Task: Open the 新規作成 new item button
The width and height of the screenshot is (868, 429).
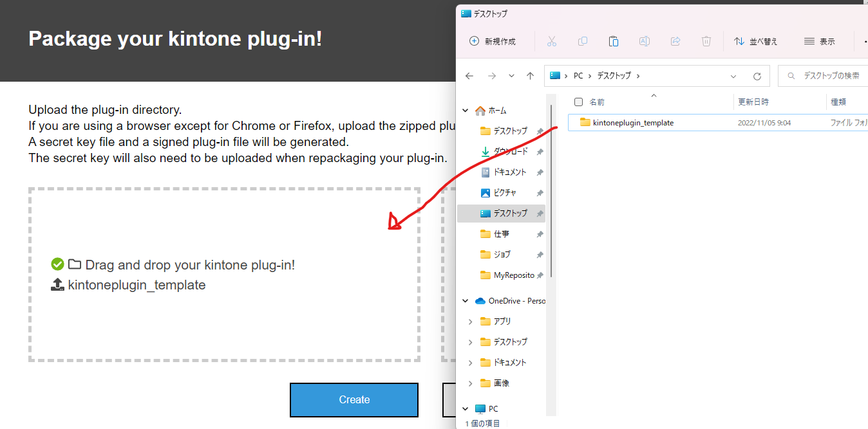Action: coord(493,41)
